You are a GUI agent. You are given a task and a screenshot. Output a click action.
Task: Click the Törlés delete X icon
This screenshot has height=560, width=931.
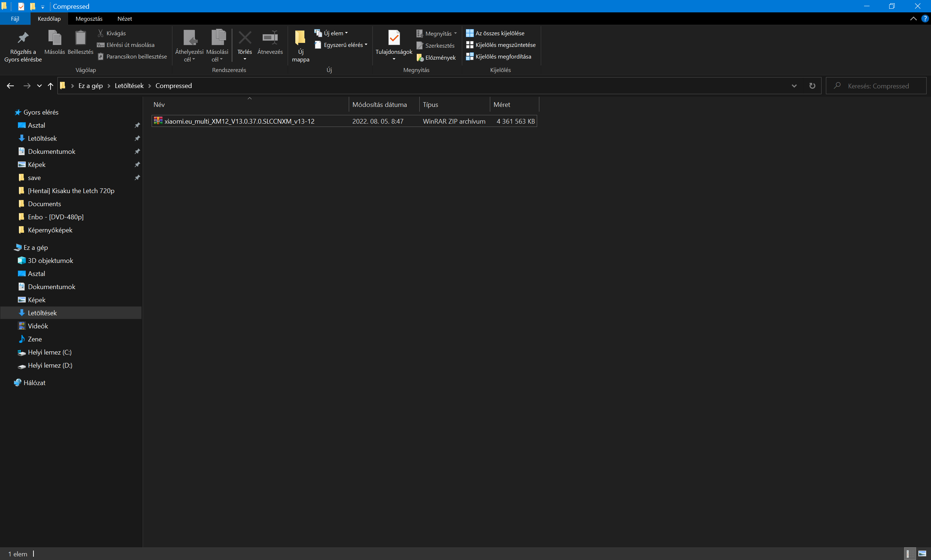(x=245, y=38)
